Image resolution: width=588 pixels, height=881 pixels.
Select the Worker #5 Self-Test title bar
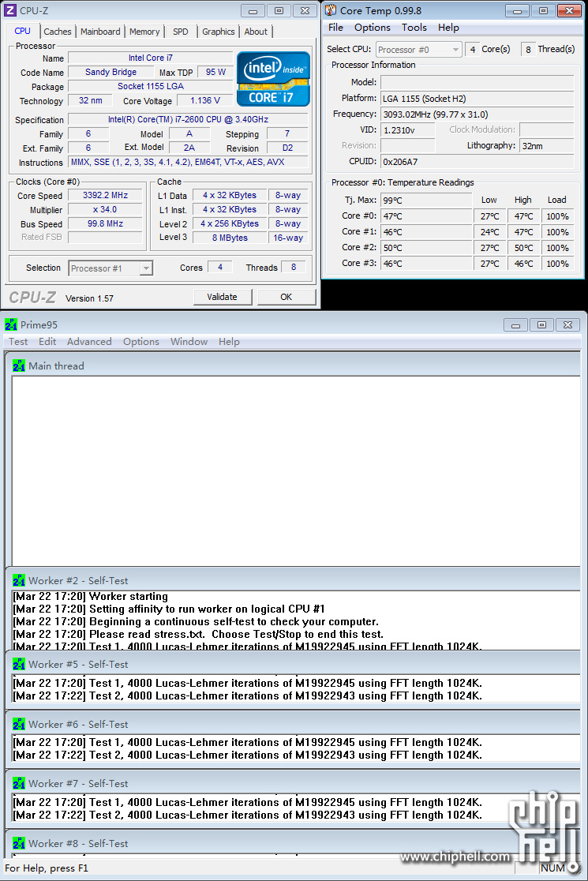click(293, 664)
